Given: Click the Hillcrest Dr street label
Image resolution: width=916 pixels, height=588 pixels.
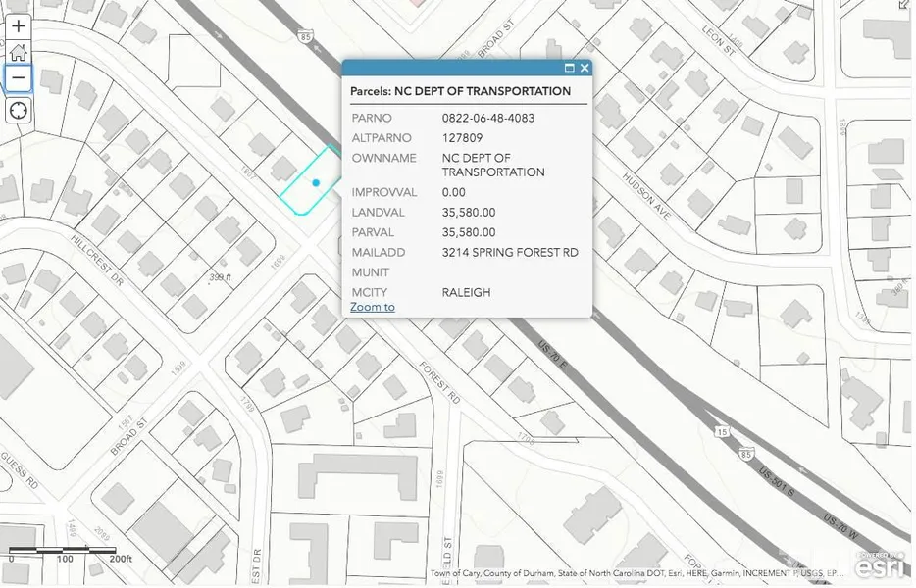Looking at the screenshot, I should click(96, 260).
